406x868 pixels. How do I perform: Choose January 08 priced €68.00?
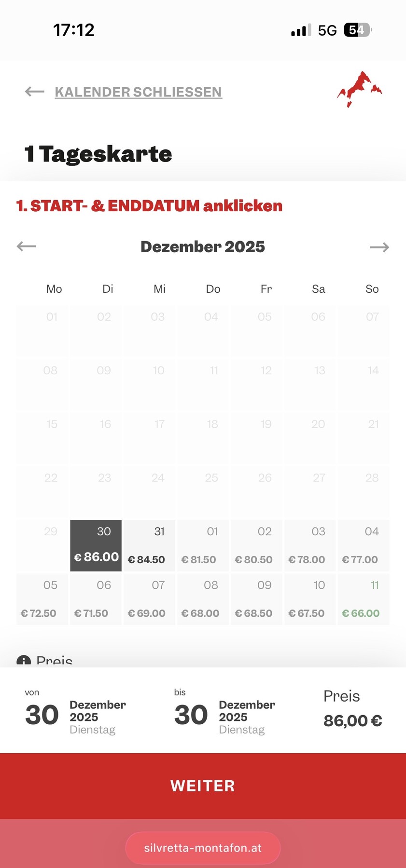(x=203, y=599)
